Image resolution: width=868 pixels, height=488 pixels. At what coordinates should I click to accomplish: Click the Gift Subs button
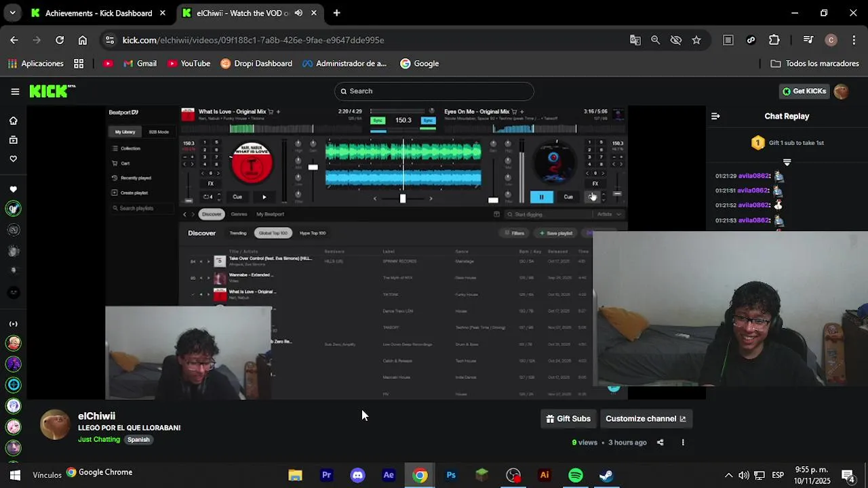point(568,419)
